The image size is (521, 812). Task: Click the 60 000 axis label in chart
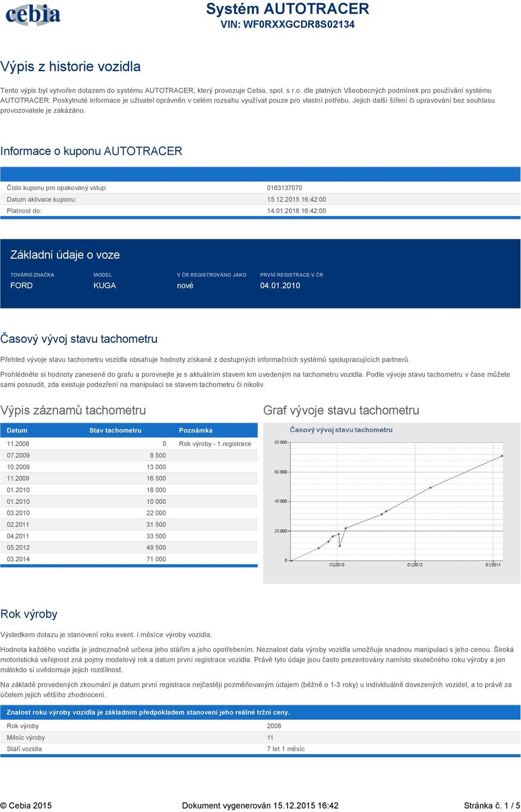tap(281, 472)
